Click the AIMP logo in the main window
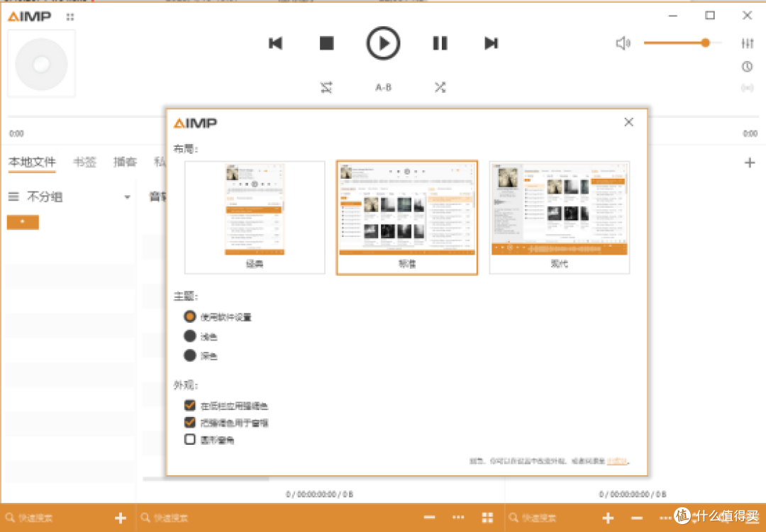 click(29, 16)
